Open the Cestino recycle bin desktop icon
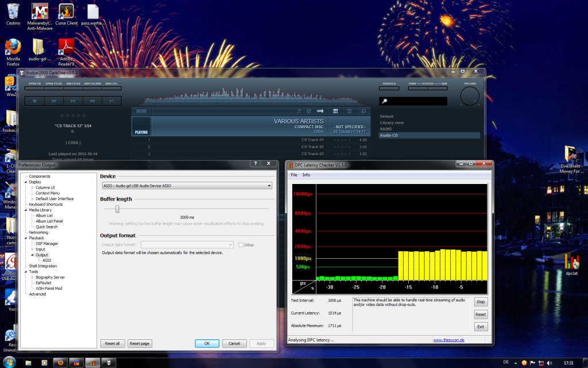This screenshot has width=588, height=368. (13, 14)
